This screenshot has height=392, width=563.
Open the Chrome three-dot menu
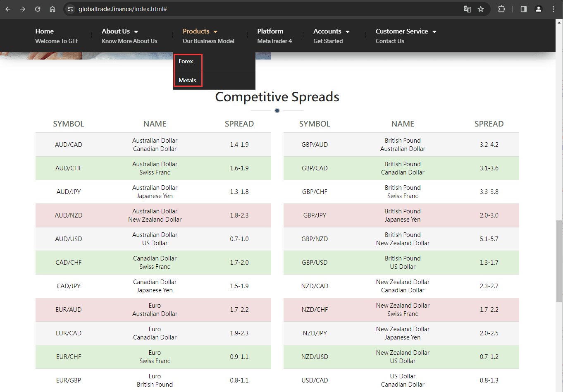pos(553,9)
